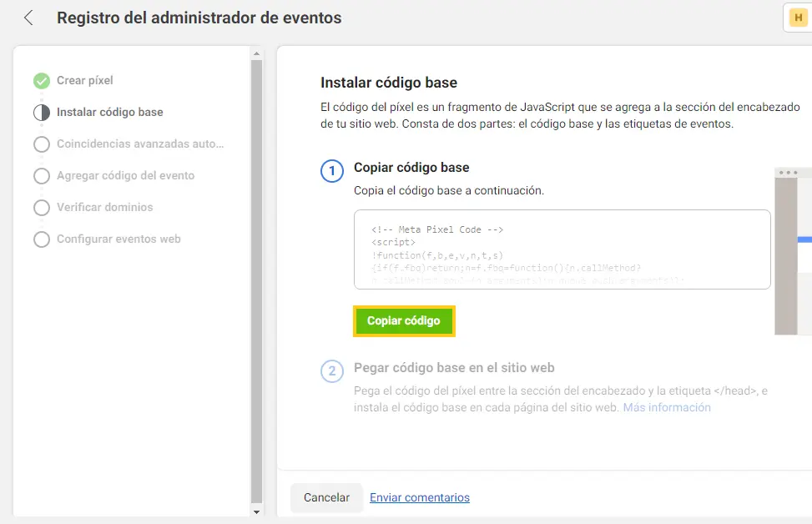Select the circle beside Coincidencias avanzadas auto…
The width and height of the screenshot is (812, 524).
click(x=42, y=144)
